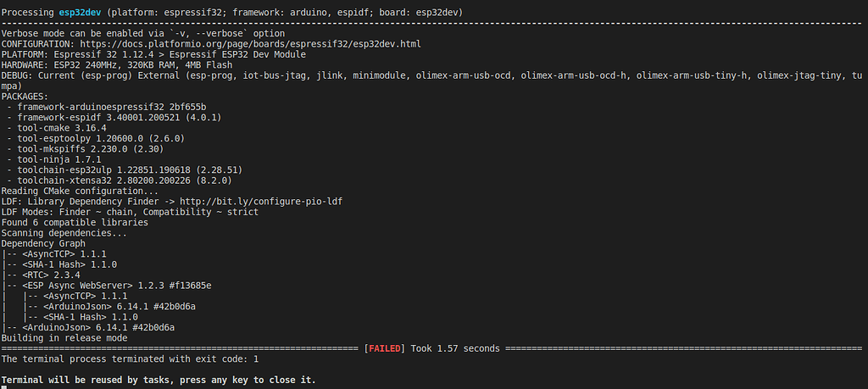
Task: Select the RTC 2.3.4 dependency entry
Action: point(41,275)
